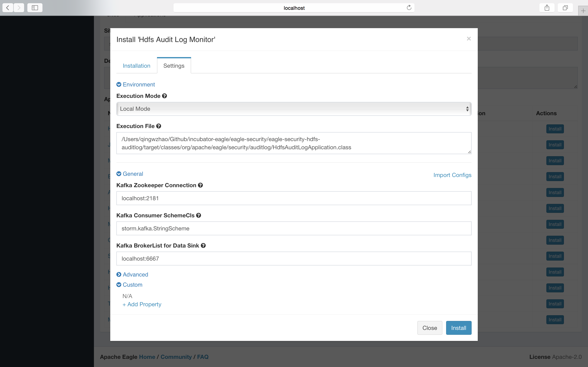Click the Add Property link
The image size is (588, 367).
pyautogui.click(x=142, y=304)
